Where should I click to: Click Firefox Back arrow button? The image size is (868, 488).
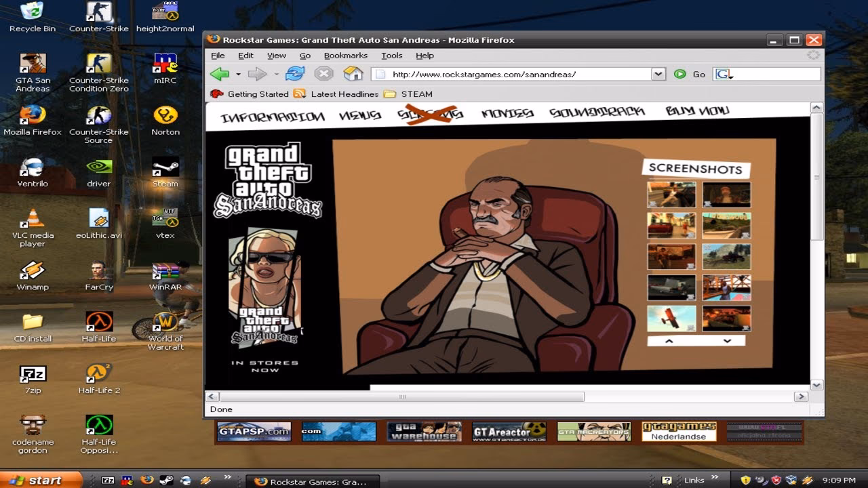pyautogui.click(x=220, y=74)
